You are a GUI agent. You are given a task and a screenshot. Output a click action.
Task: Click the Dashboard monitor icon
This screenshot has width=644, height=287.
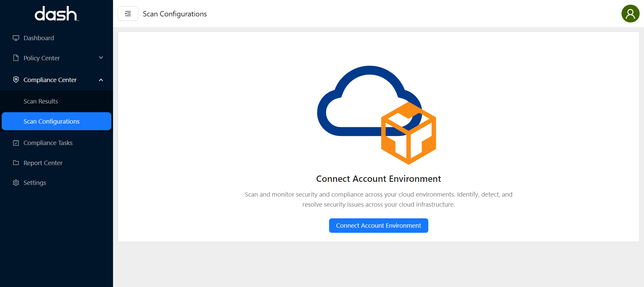pyautogui.click(x=16, y=38)
